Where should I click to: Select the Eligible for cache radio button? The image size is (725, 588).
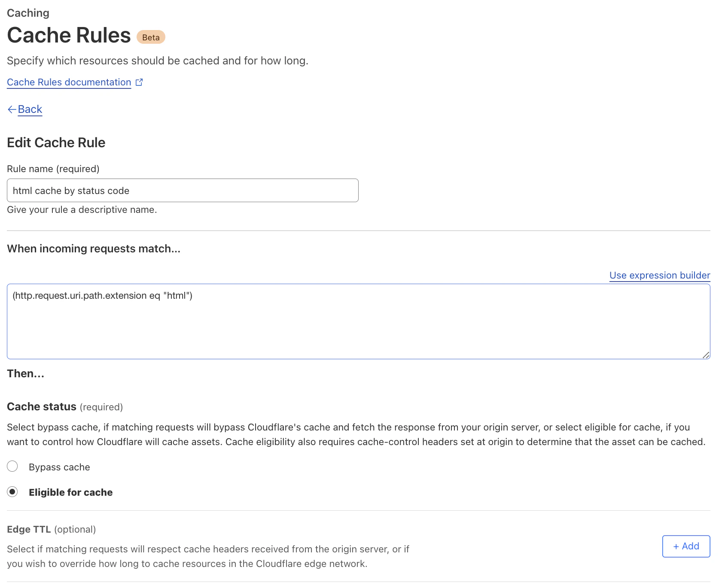(x=12, y=491)
